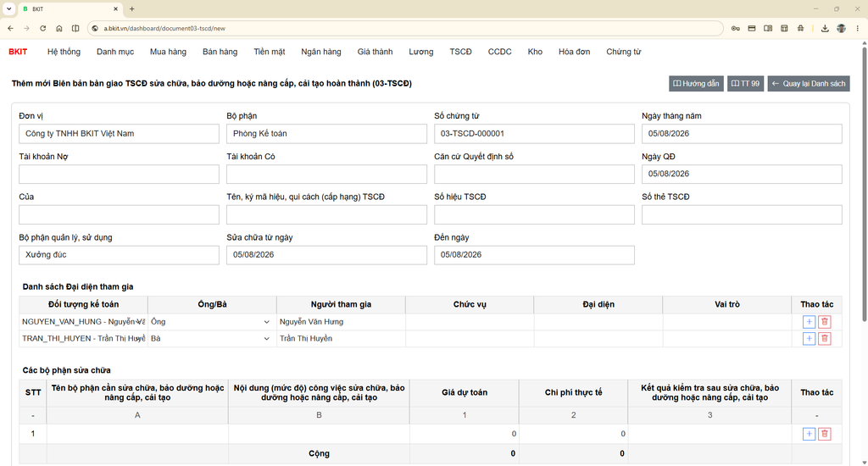Open the reading mode book icon
This screenshot has width=868, height=466.
tap(768, 28)
